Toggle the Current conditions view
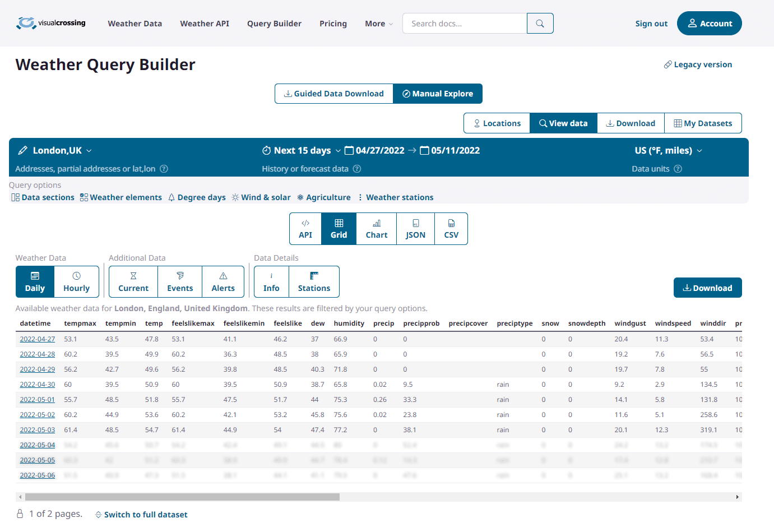The width and height of the screenshot is (774, 532). point(133,281)
